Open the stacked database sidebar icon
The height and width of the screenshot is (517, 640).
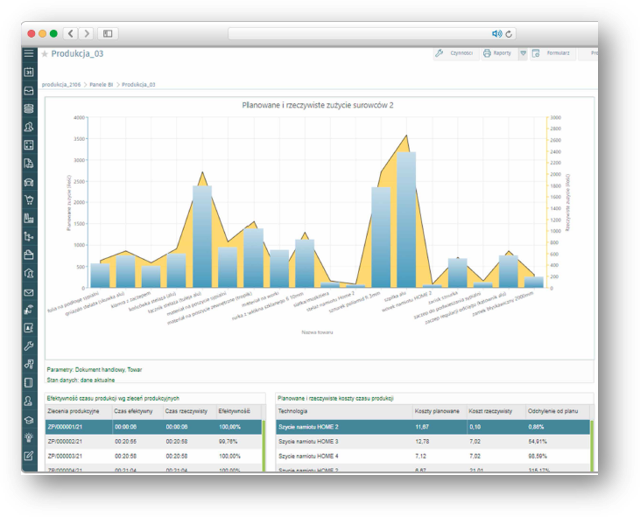[x=29, y=109]
